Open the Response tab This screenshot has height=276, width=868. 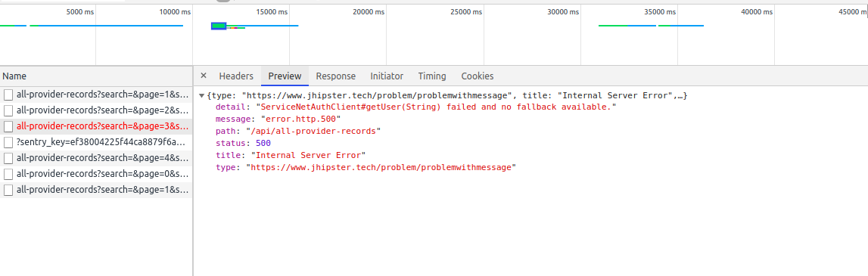(x=335, y=76)
